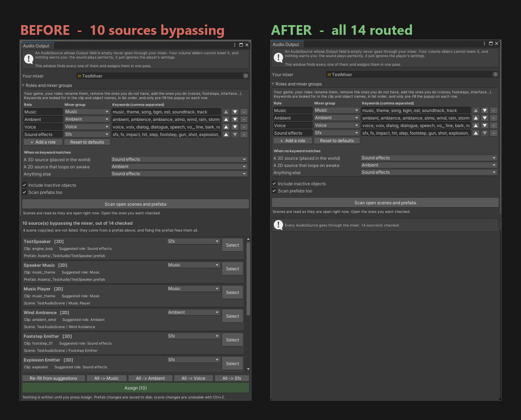Toggle Include inactive objects in AFTER window
521x420 pixels.
coord(274,184)
